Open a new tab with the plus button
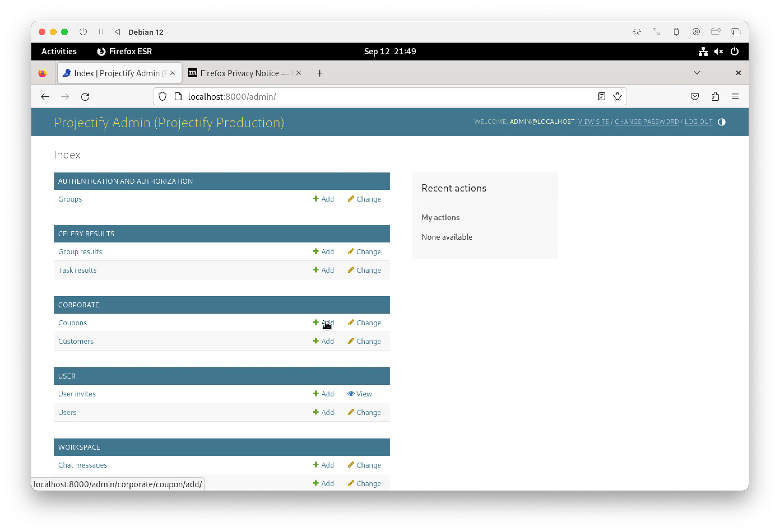The width and height of the screenshot is (780, 532). 319,73
